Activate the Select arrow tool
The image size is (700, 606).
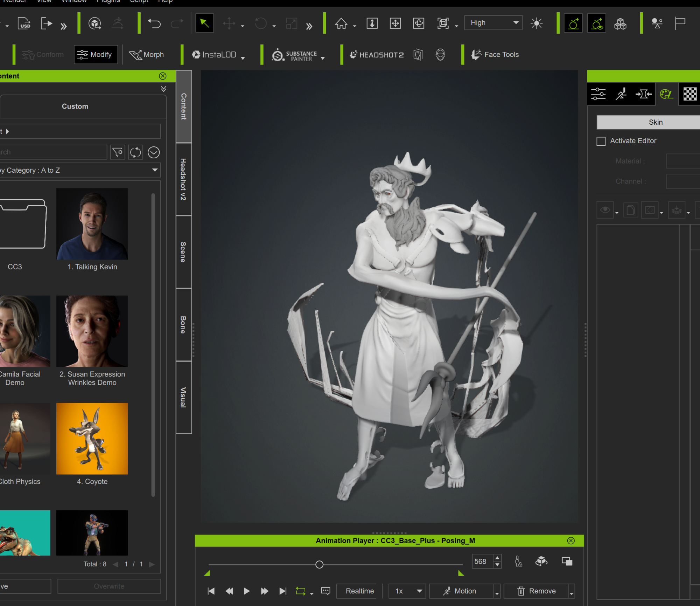(204, 23)
